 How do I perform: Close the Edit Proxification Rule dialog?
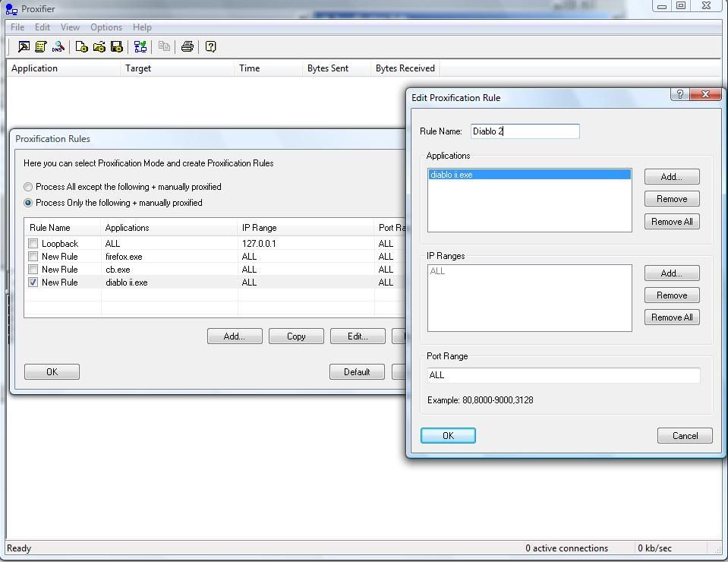[705, 94]
